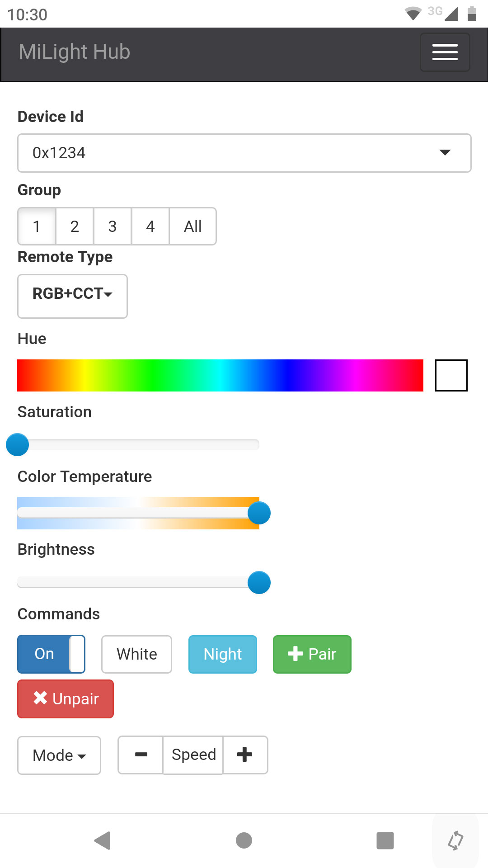Click the red Unpair button
This screenshot has width=488, height=868.
(66, 699)
